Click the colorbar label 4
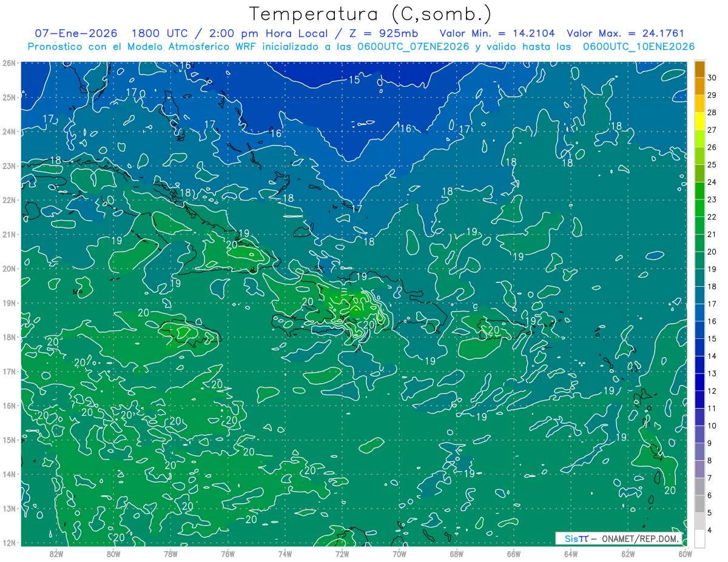Image resolution: width=728 pixels, height=562 pixels. click(710, 530)
